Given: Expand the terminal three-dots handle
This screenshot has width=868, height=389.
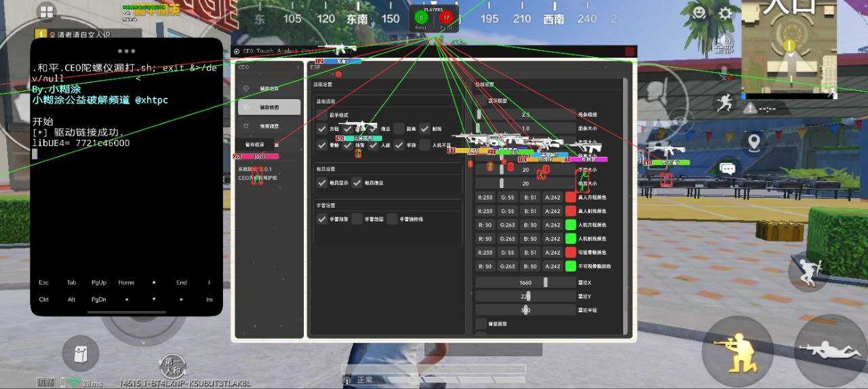Looking at the screenshot, I should coord(126,51).
